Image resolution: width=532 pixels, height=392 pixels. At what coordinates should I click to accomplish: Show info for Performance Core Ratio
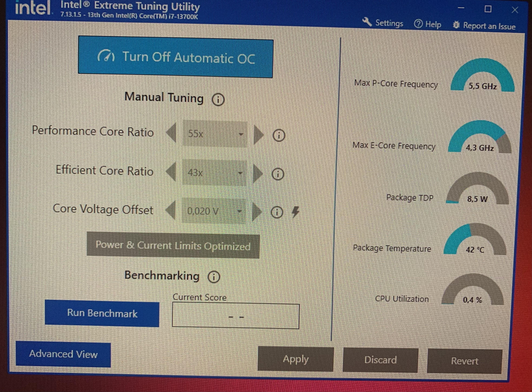(x=279, y=136)
